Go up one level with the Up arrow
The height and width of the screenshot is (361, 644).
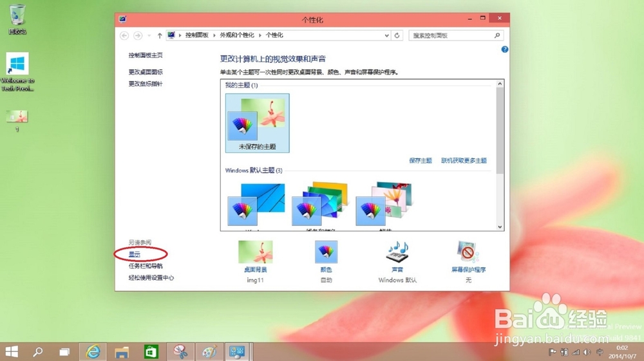(x=160, y=35)
